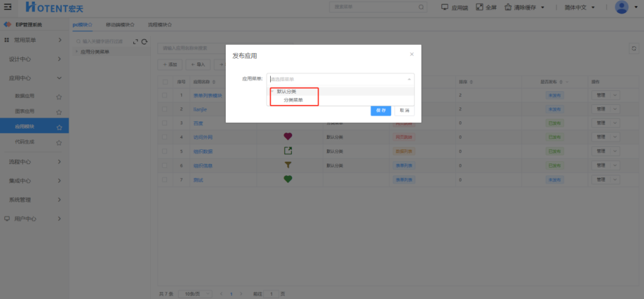Viewport: 644px width, 299px height.
Task: Toggle the select-all checkbox in the table header
Action: click(x=164, y=82)
